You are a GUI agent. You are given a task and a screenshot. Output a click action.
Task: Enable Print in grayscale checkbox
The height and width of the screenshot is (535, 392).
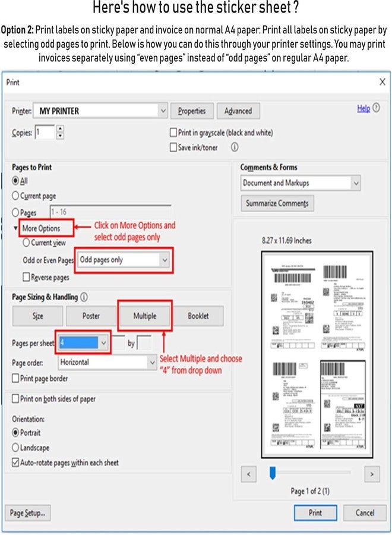pyautogui.click(x=173, y=133)
